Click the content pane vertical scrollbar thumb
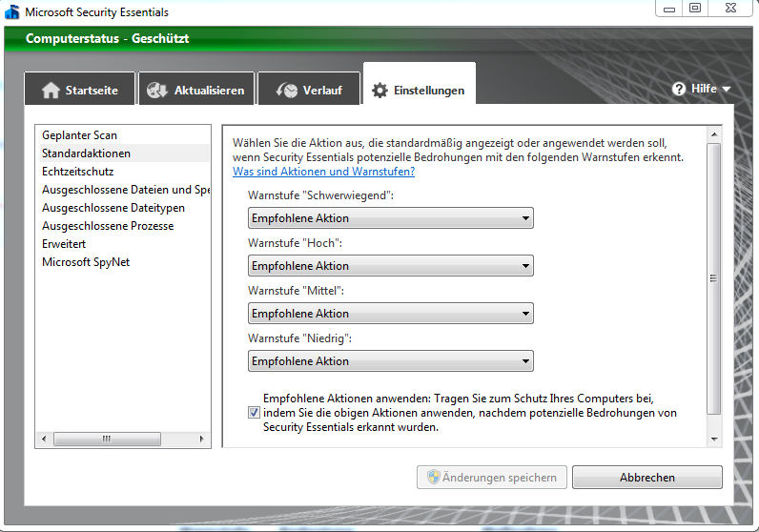 click(x=714, y=278)
